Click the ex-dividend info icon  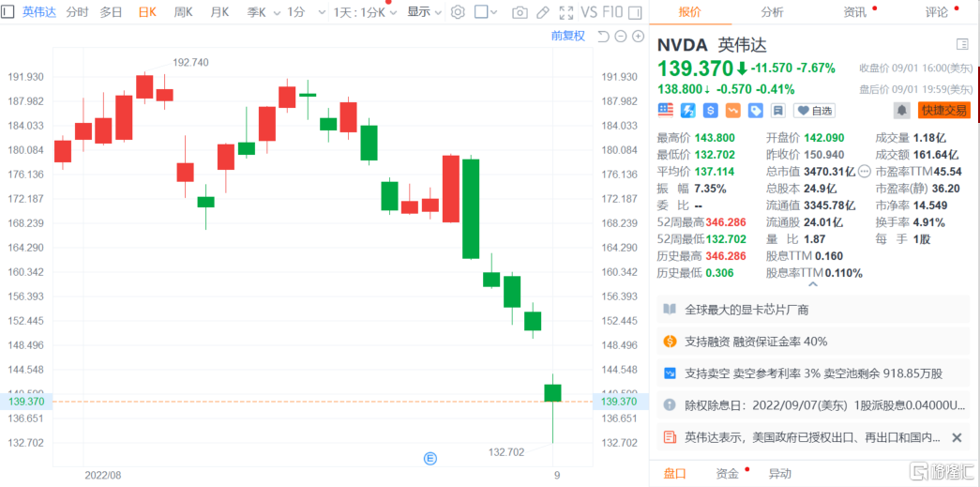[670, 405]
